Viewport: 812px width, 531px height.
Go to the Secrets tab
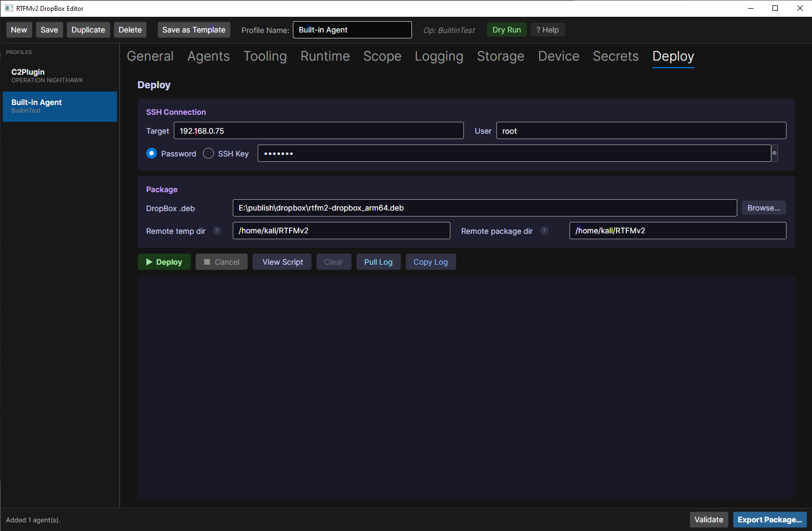tap(615, 56)
